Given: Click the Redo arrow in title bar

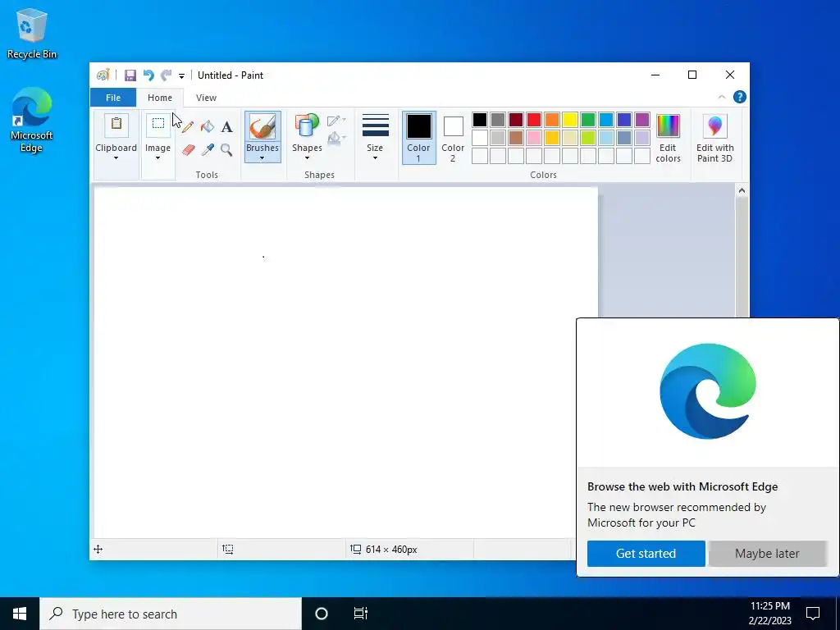Looking at the screenshot, I should (166, 75).
